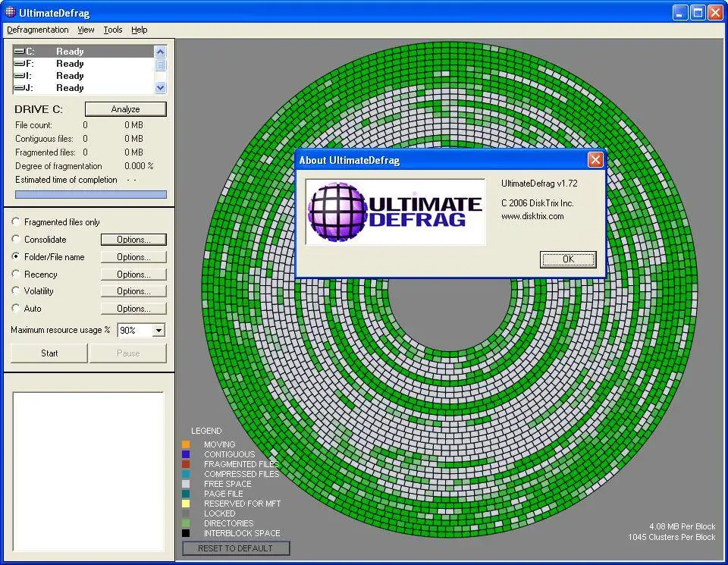Open the Help menu
This screenshot has width=728, height=565.
(x=140, y=30)
